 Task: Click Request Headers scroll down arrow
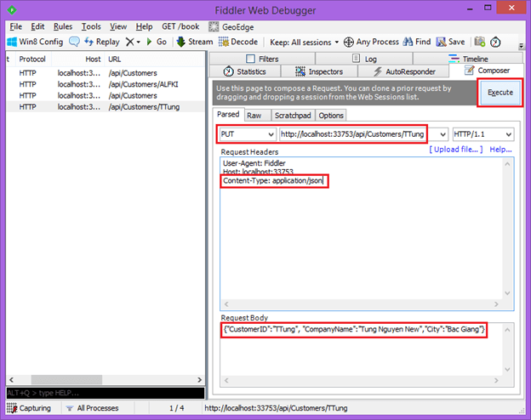click(507, 293)
